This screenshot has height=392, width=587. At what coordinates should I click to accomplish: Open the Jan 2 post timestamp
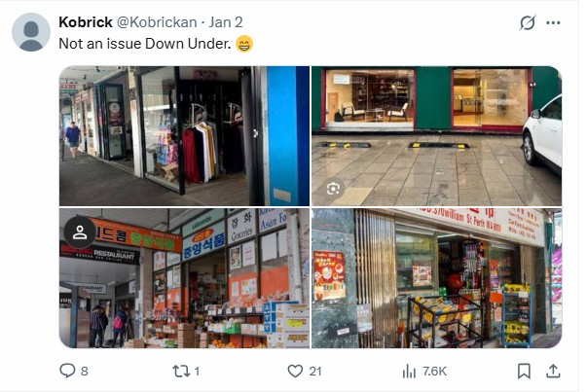pyautogui.click(x=226, y=22)
